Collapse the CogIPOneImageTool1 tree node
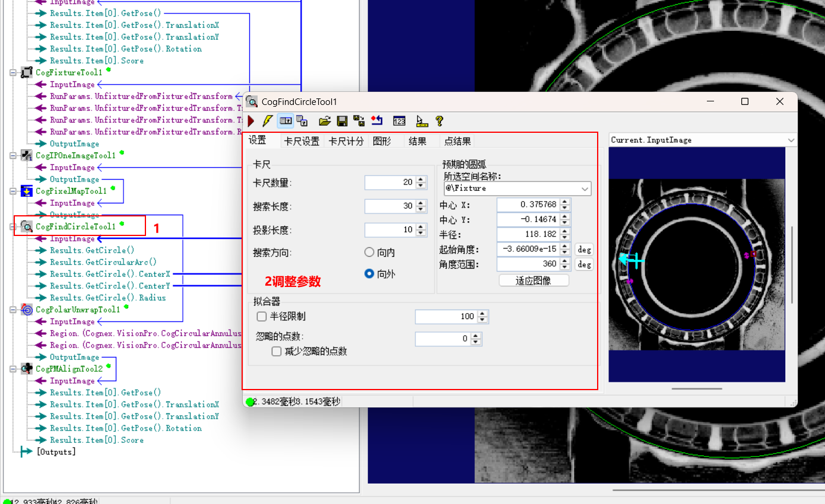Image resolution: width=825 pixels, height=504 pixels. pos(13,155)
